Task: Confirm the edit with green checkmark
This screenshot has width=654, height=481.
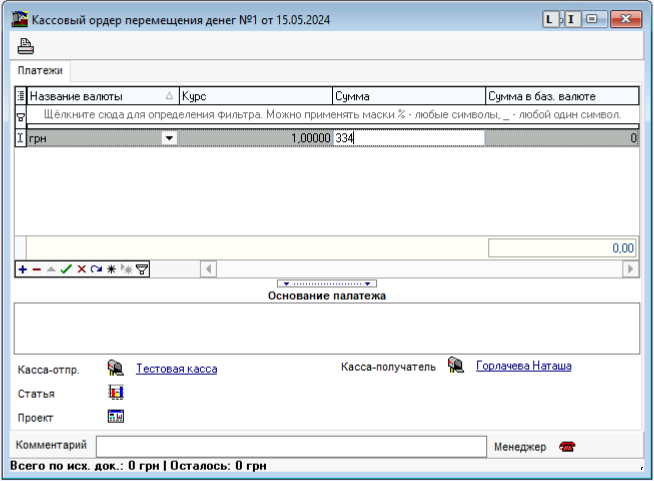Action: (66, 268)
